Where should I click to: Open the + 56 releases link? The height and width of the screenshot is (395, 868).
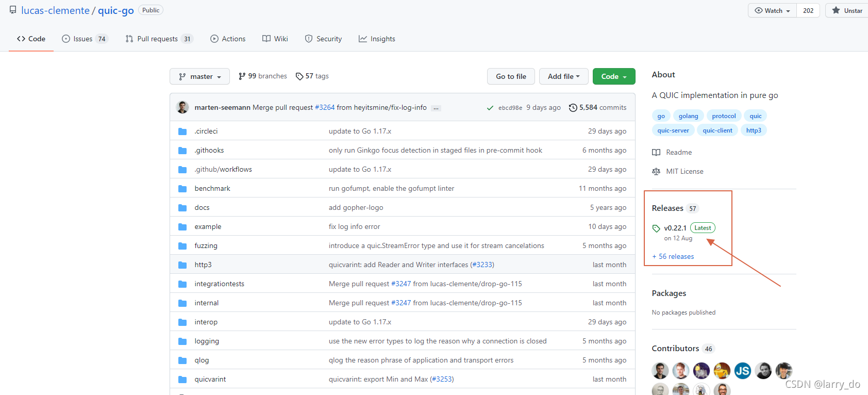[x=673, y=257]
